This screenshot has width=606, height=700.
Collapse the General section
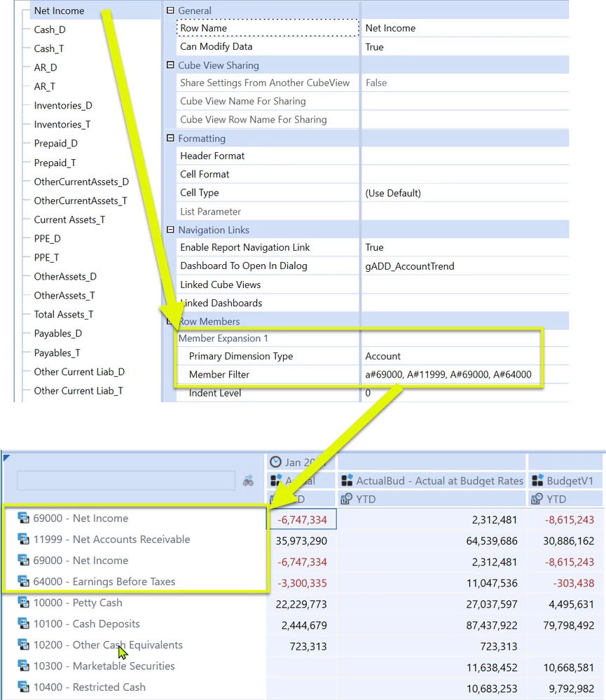pyautogui.click(x=170, y=11)
